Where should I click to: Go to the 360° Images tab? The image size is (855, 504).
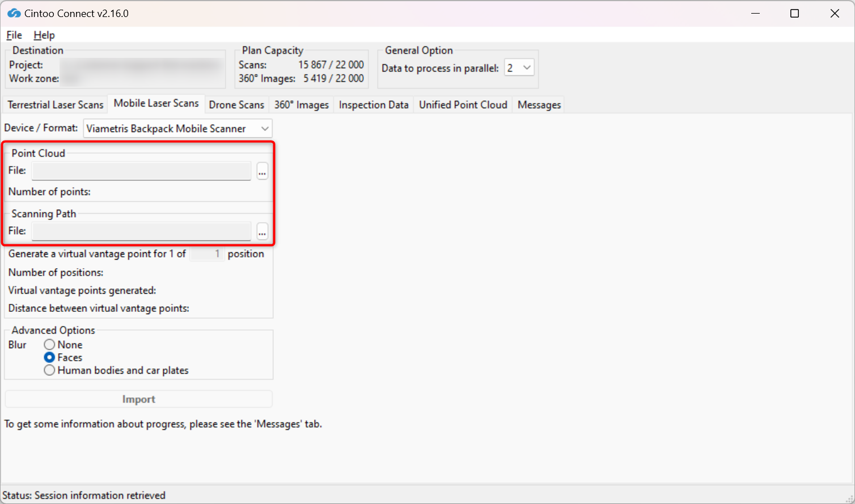click(x=302, y=105)
